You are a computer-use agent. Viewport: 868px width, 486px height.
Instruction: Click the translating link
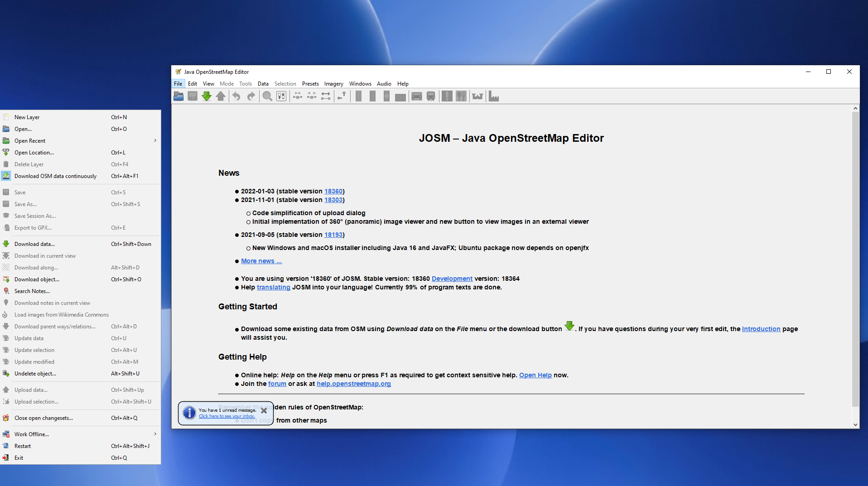click(x=274, y=287)
